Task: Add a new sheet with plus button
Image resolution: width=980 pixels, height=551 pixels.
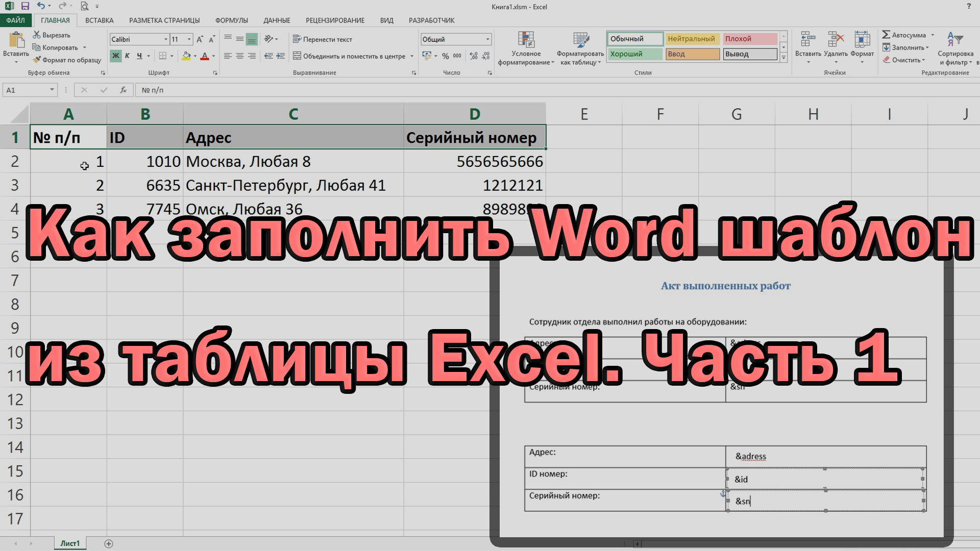Action: tap(108, 544)
